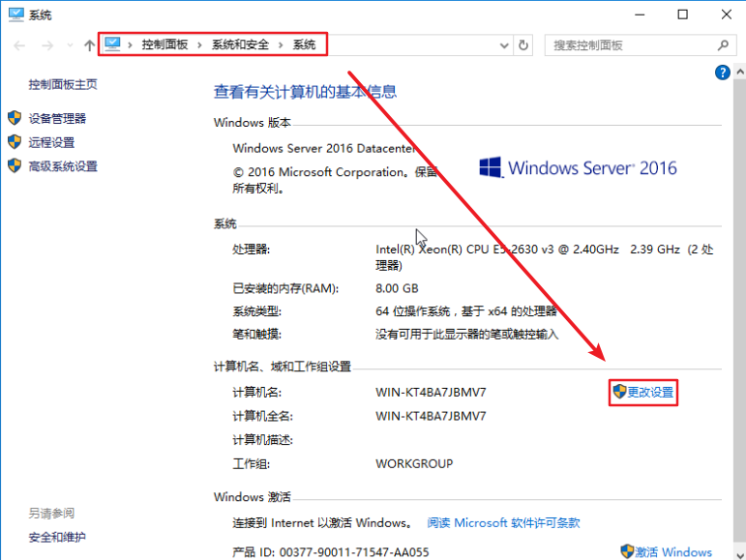Image resolution: width=746 pixels, height=560 pixels.
Task: Click the Intel Xeon processor value
Action: point(545,256)
